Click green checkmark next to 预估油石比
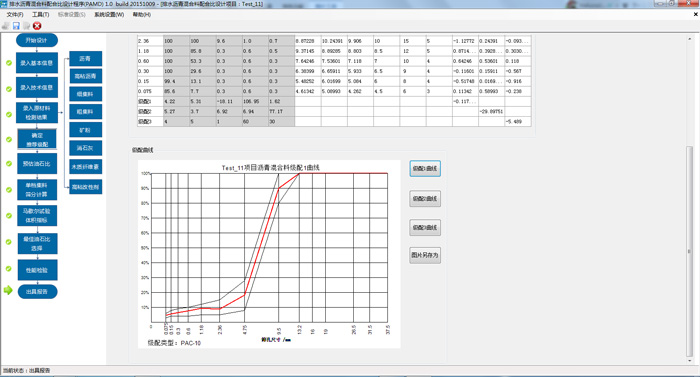Image resolution: width=700 pixels, height=377 pixels. (8, 163)
